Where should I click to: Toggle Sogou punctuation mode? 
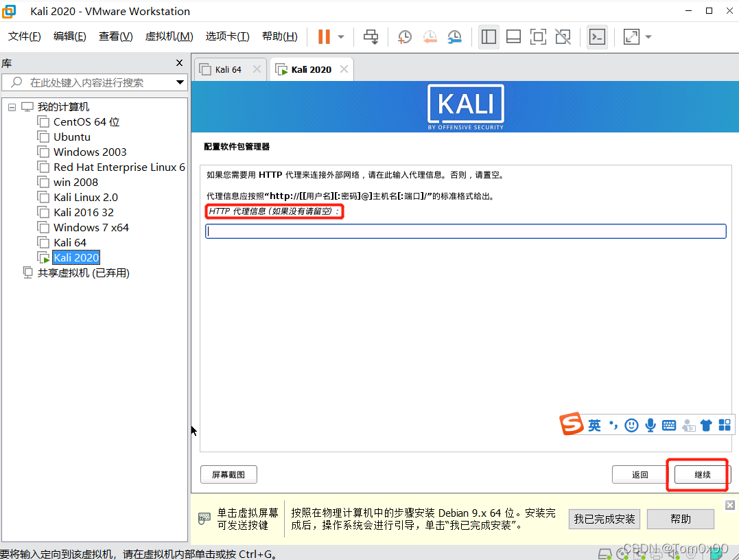pyautogui.click(x=613, y=425)
